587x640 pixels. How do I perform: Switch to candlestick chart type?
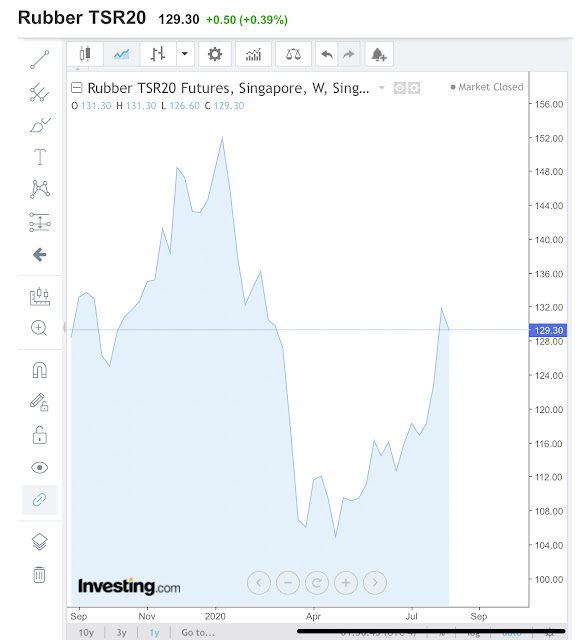pyautogui.click(x=85, y=54)
